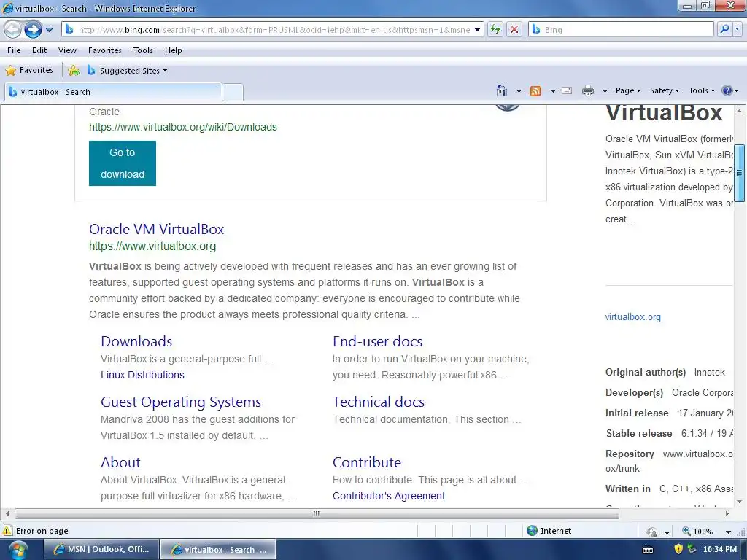
Task: Click the Favorites star button
Action: 29,71
